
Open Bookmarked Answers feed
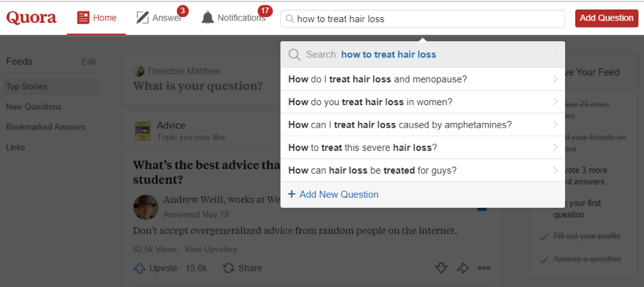(45, 127)
